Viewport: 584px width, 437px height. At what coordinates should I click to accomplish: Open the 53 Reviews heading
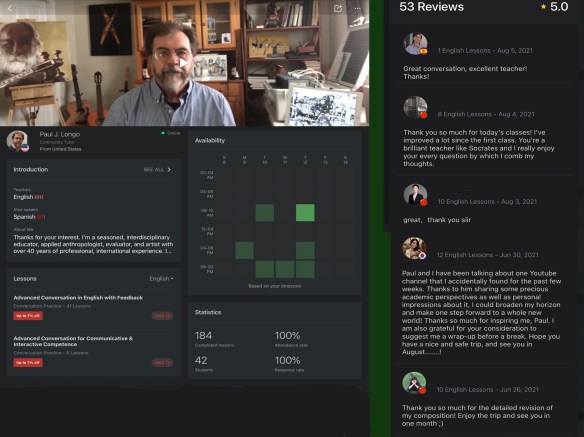point(431,7)
